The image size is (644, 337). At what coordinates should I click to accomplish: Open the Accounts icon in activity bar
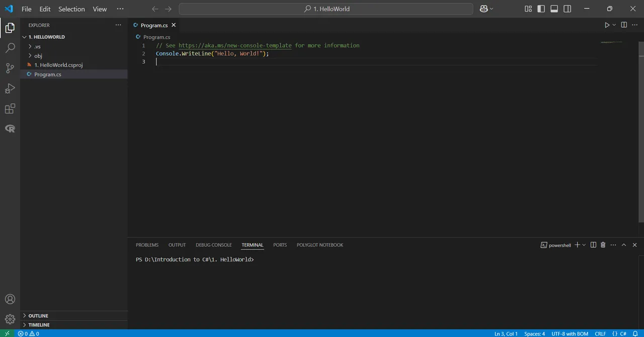tap(10, 299)
